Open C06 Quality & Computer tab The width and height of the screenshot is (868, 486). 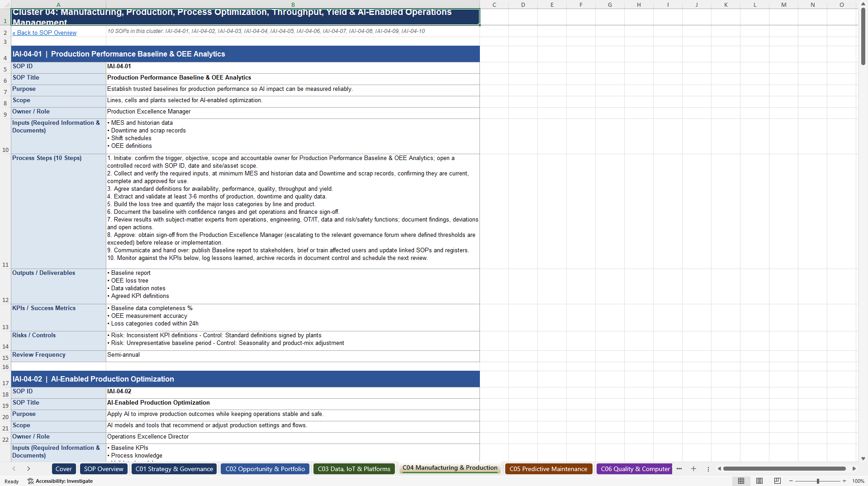tap(635, 469)
